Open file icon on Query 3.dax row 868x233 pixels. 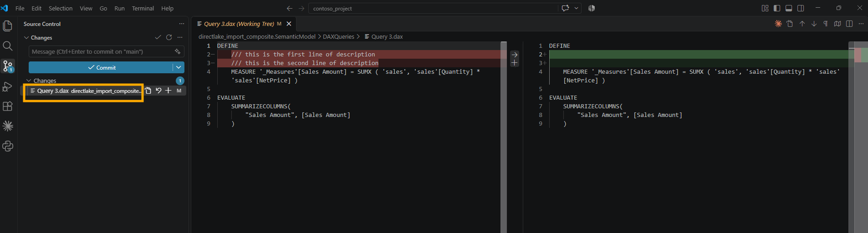click(x=148, y=91)
